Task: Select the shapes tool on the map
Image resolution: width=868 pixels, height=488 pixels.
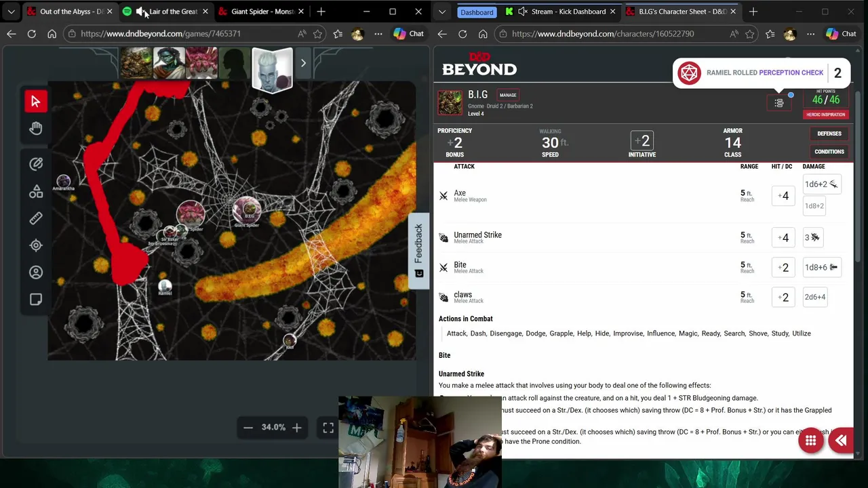Action: (x=36, y=192)
